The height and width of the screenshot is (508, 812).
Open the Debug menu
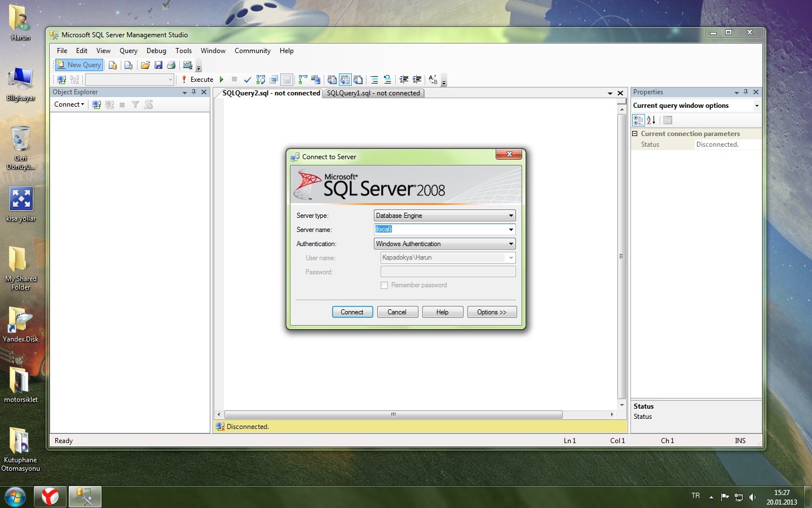click(156, 51)
